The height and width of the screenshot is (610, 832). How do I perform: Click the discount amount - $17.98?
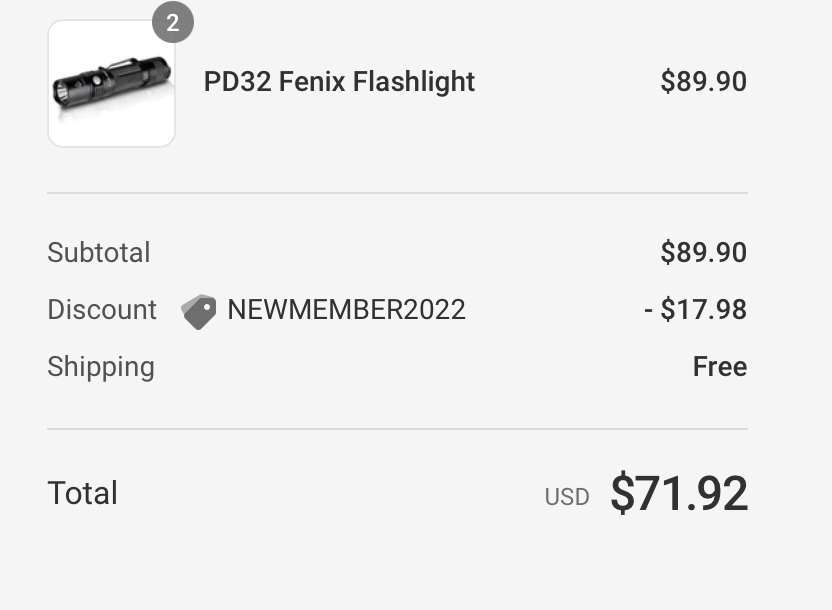click(695, 310)
